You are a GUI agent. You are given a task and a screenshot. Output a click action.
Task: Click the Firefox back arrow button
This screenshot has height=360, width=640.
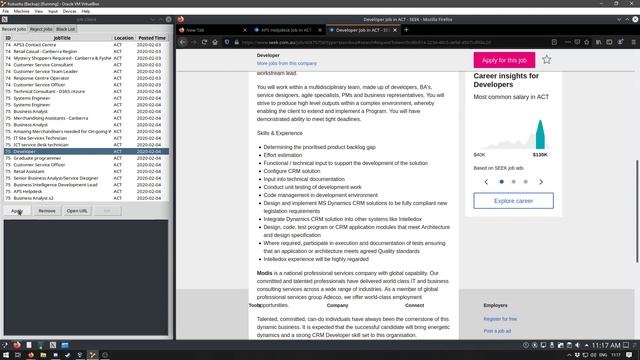point(183,42)
